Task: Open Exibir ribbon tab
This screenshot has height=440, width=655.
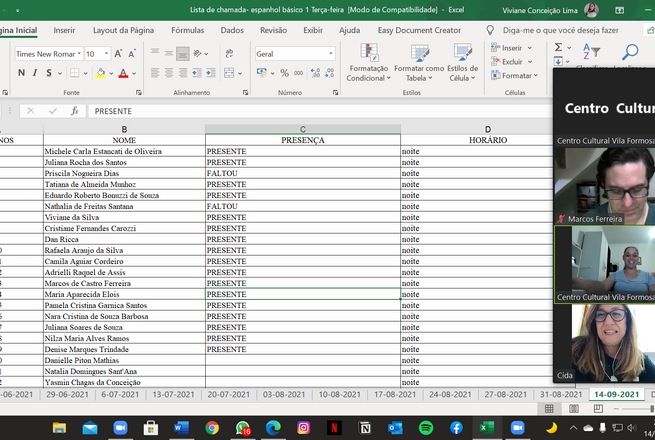Action: click(313, 30)
